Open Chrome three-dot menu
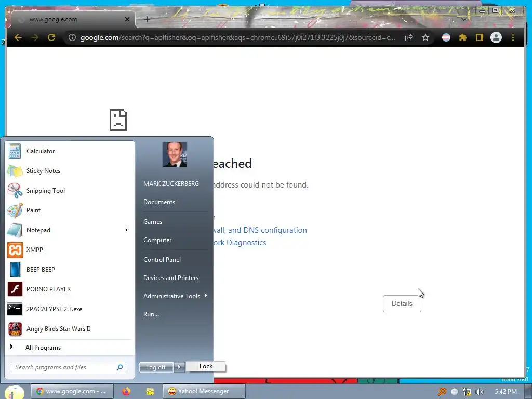This screenshot has width=532, height=399. click(513, 37)
